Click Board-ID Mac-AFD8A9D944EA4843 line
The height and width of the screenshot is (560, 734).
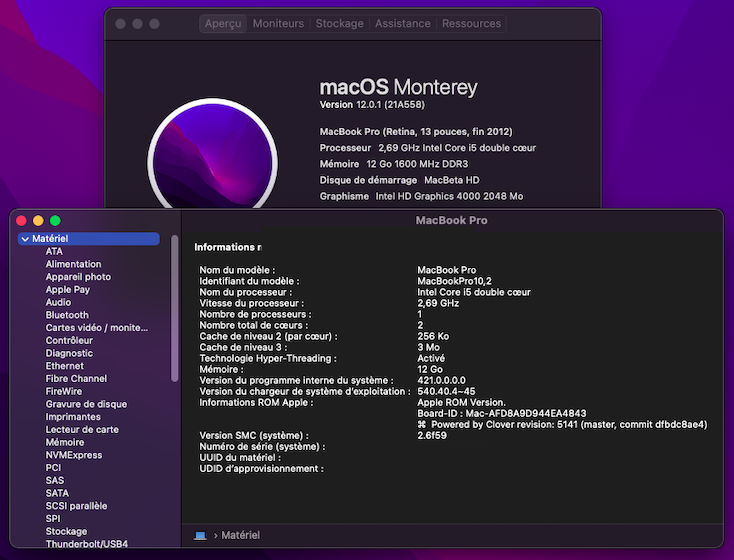501,413
